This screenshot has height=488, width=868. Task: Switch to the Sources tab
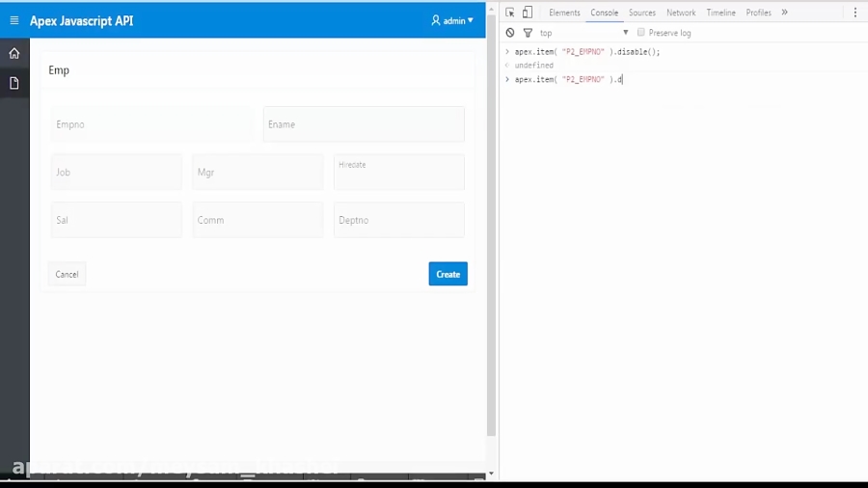(642, 13)
